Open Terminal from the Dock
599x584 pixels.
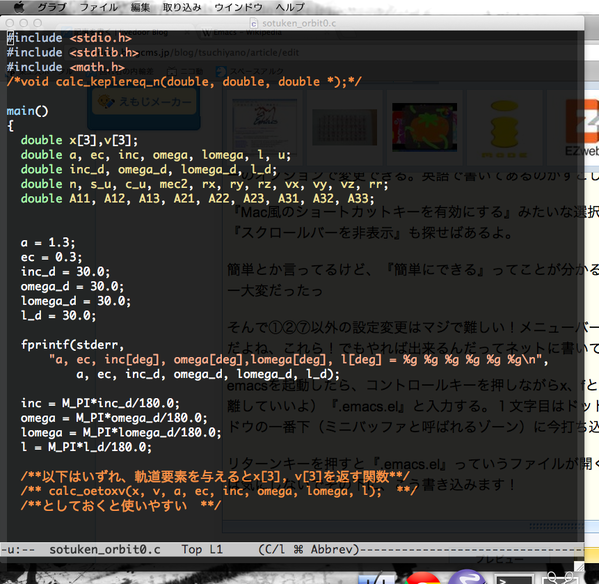point(513,579)
